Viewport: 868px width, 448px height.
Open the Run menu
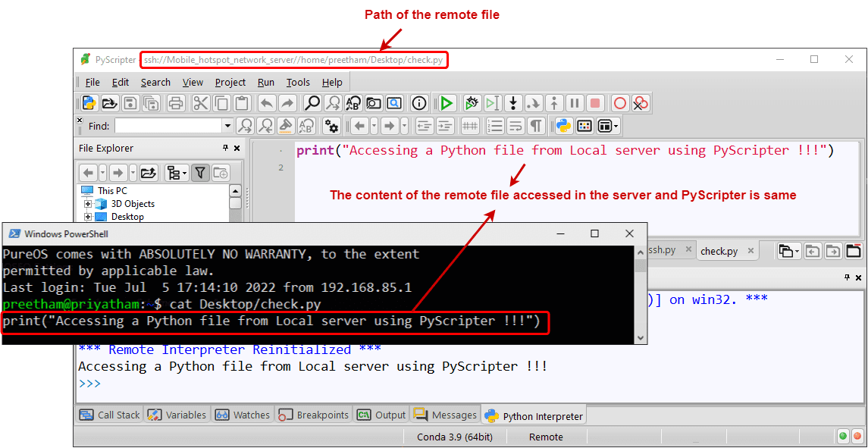[x=265, y=82]
